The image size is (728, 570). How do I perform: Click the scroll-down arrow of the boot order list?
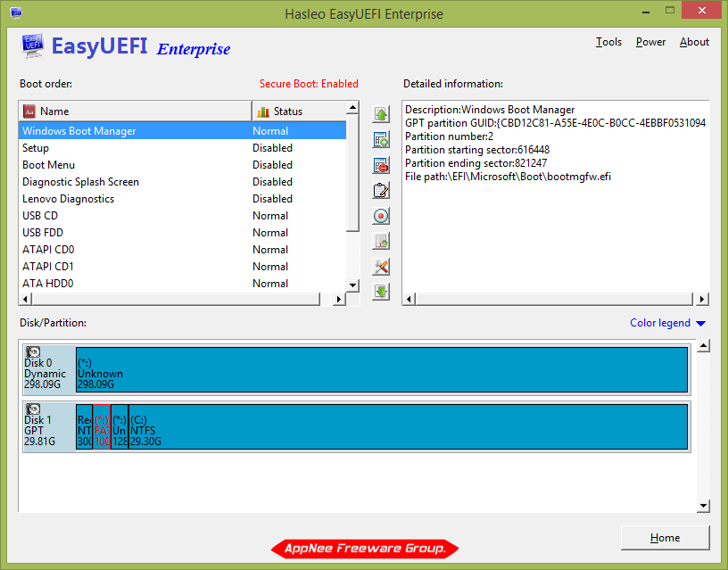(353, 285)
